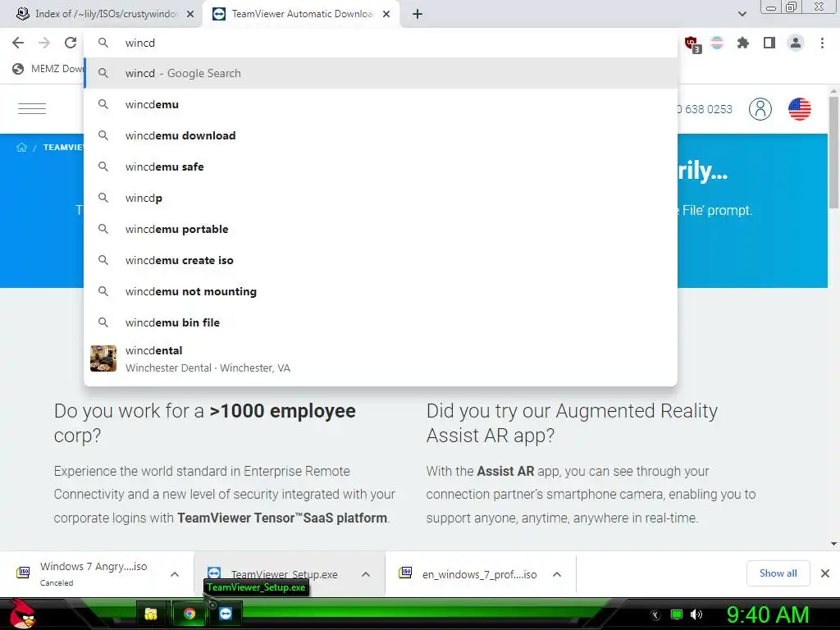This screenshot has width=840, height=630.
Task: Click the pink and blue striped extension icon
Action: [717, 43]
